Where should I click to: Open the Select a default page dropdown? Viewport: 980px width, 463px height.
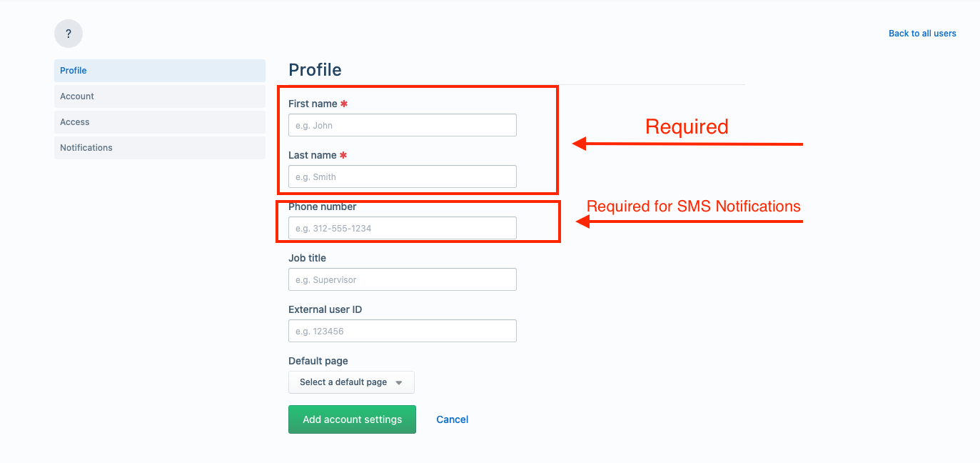[x=351, y=382]
